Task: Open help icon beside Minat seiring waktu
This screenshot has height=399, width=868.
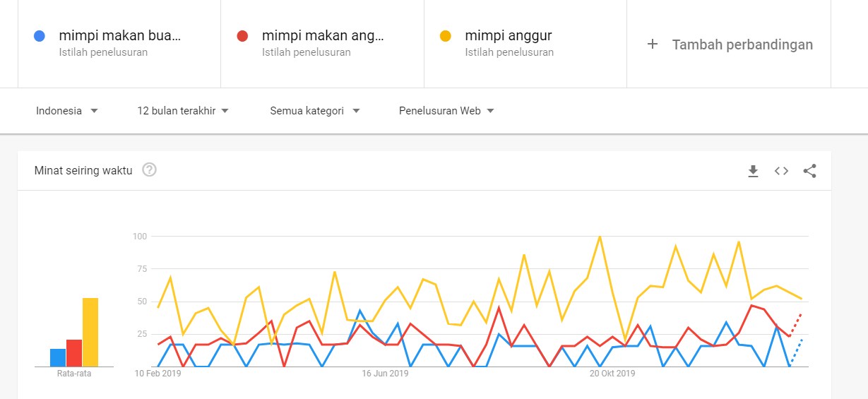Action: click(149, 170)
